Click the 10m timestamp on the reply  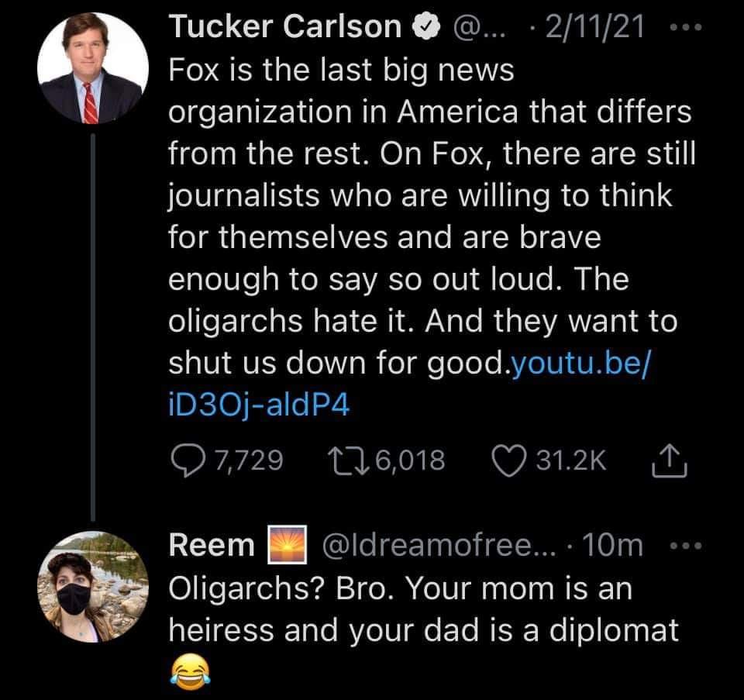click(615, 545)
